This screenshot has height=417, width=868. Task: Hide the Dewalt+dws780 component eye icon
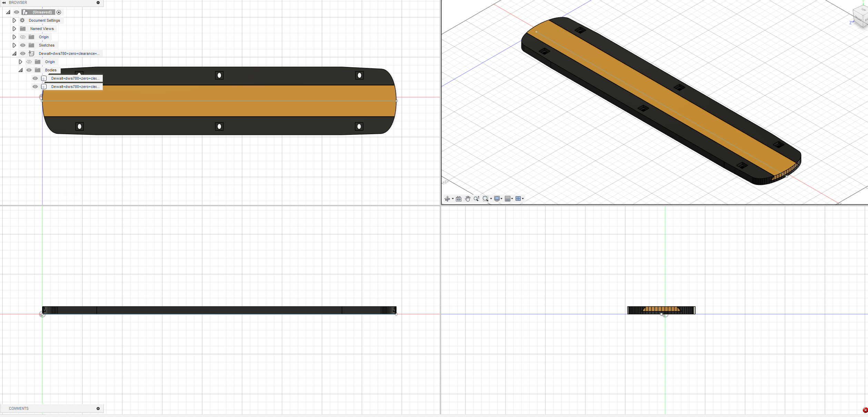coord(23,53)
